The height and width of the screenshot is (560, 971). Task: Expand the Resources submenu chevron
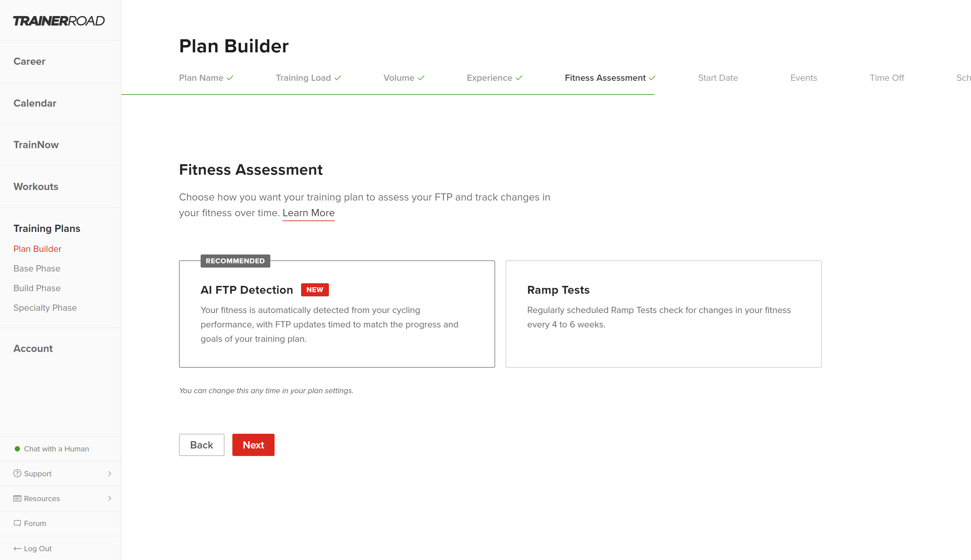click(110, 499)
